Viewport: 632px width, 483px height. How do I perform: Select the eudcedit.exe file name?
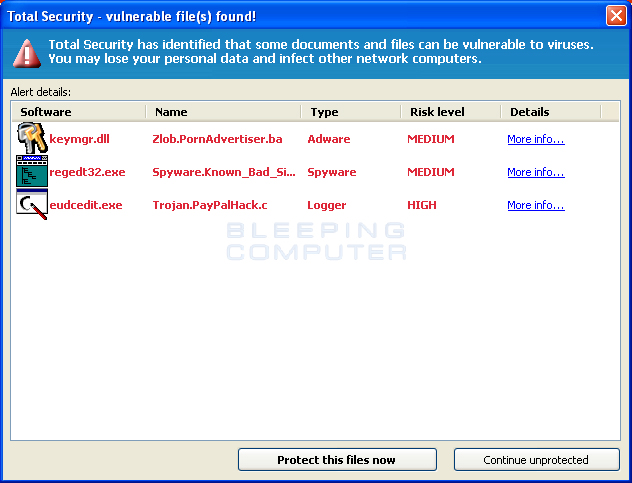pos(85,205)
